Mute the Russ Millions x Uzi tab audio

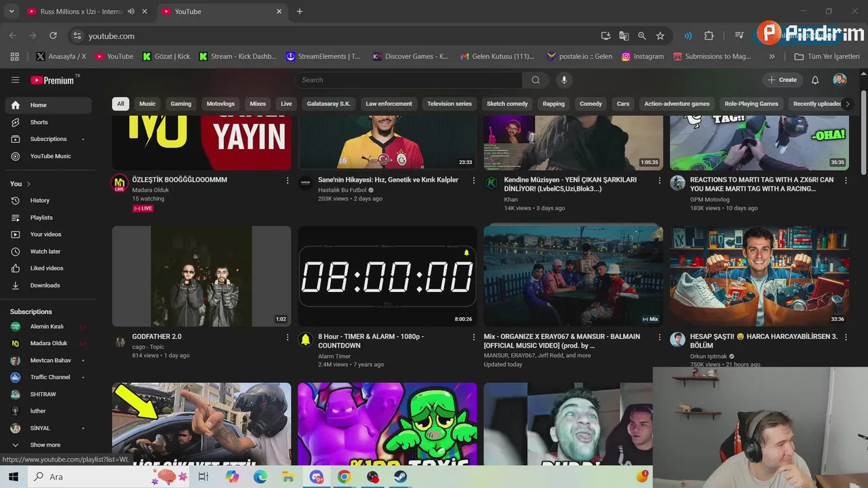(x=131, y=12)
